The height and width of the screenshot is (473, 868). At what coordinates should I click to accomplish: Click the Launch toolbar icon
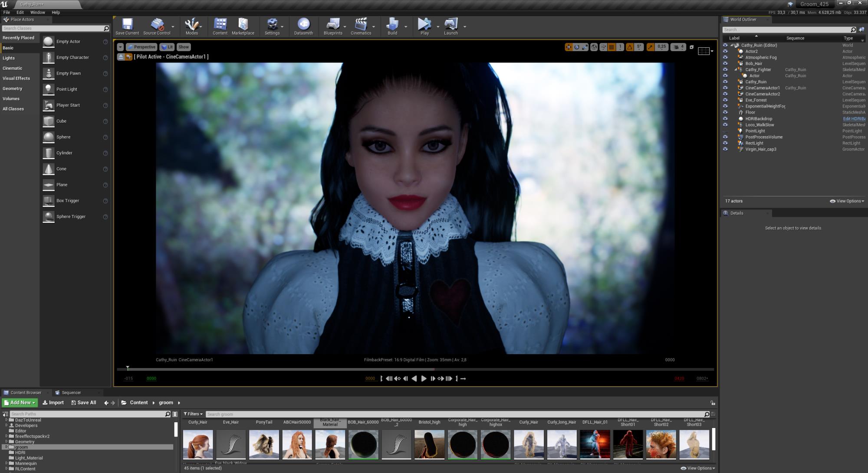pos(451,26)
